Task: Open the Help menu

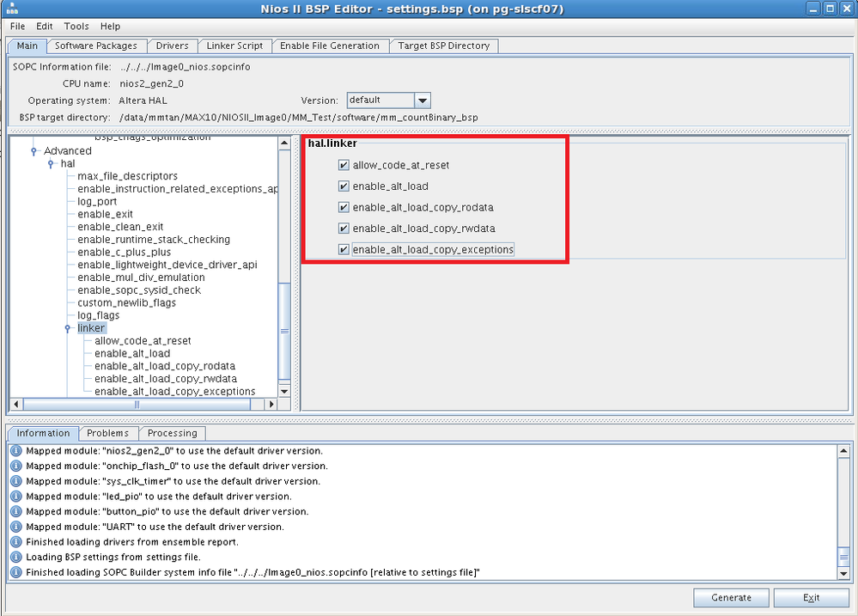Action: pyautogui.click(x=110, y=27)
